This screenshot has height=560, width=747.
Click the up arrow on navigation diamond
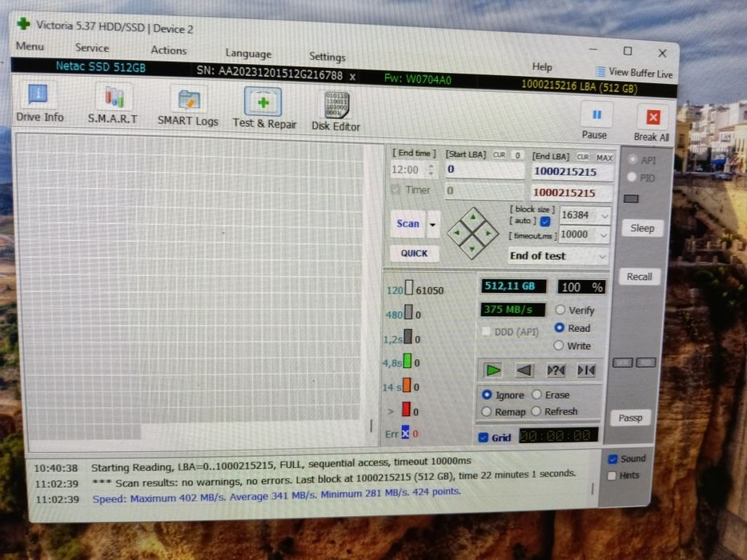tap(472, 217)
